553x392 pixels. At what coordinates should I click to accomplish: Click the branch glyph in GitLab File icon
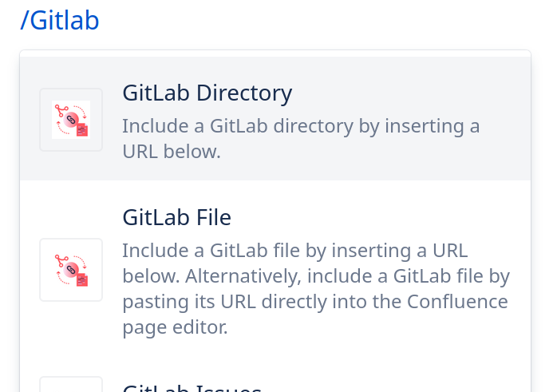(61, 259)
